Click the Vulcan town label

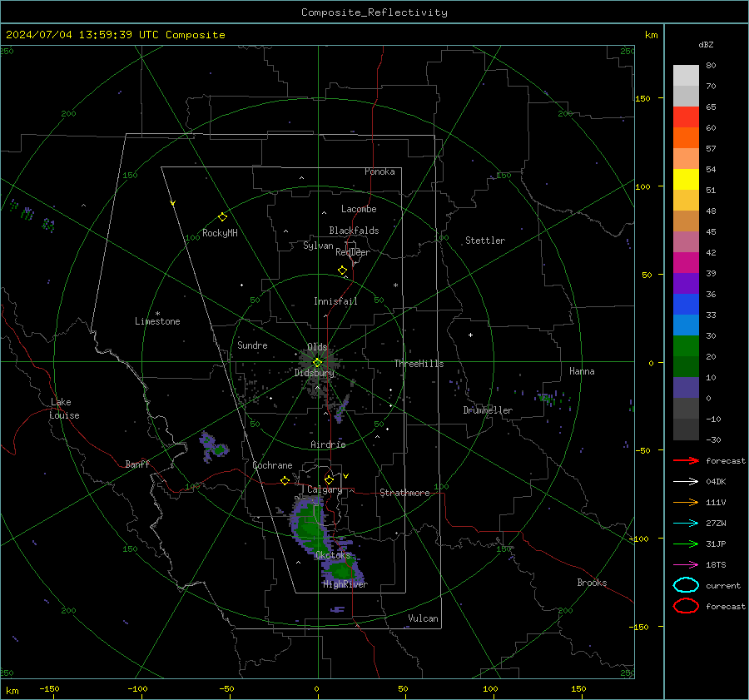pyautogui.click(x=423, y=618)
